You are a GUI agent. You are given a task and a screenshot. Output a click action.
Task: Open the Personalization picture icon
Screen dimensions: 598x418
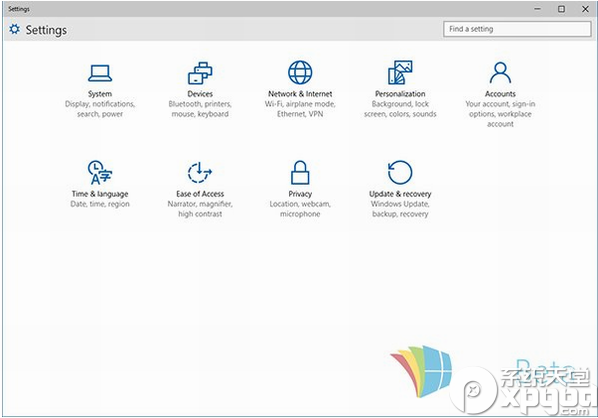click(400, 72)
